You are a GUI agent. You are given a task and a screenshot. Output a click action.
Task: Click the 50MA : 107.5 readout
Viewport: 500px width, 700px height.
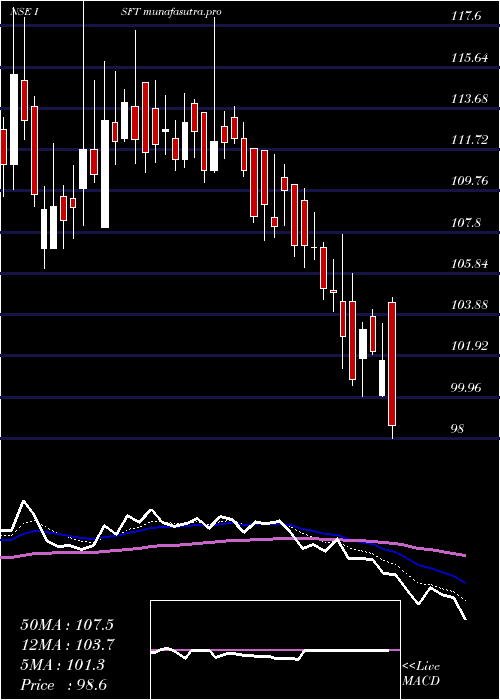tap(67, 625)
